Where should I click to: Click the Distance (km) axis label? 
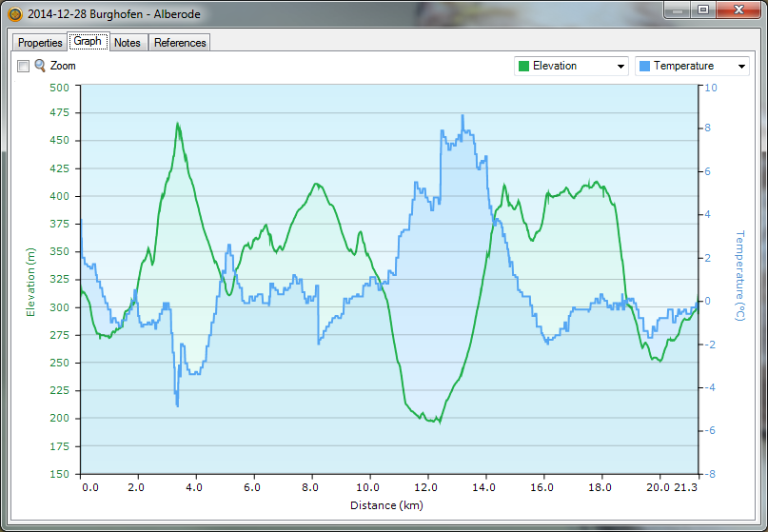pyautogui.click(x=386, y=504)
